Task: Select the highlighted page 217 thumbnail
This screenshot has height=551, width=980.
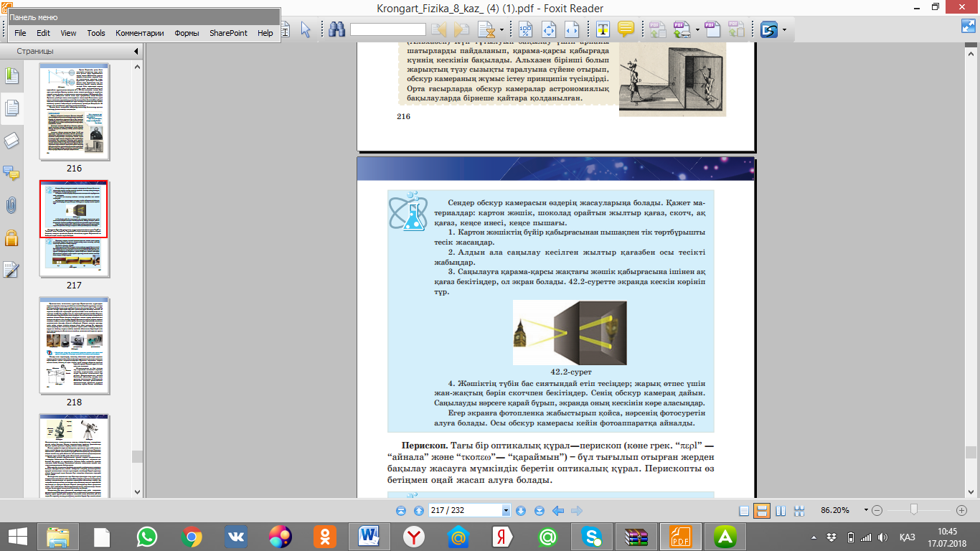Action: click(74, 228)
